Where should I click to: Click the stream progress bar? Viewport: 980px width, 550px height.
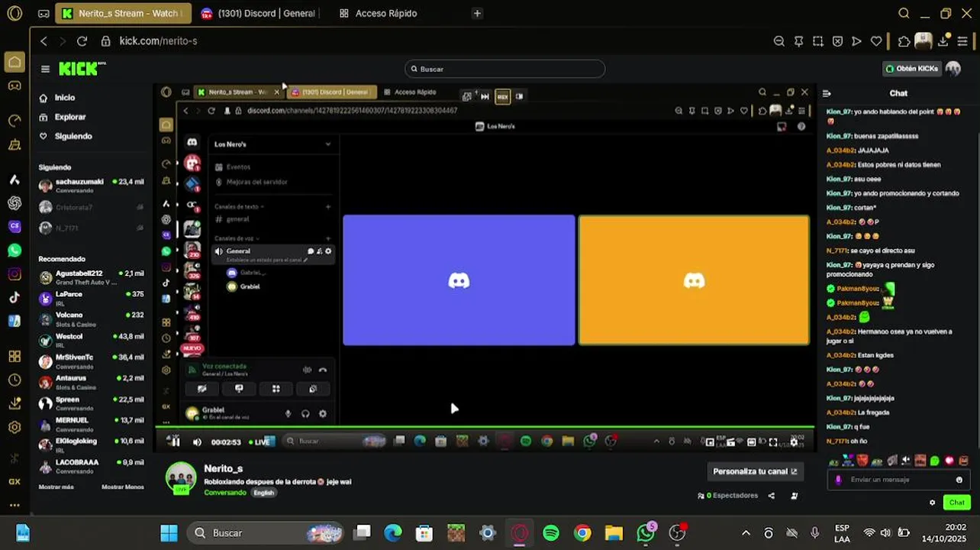[485, 428]
